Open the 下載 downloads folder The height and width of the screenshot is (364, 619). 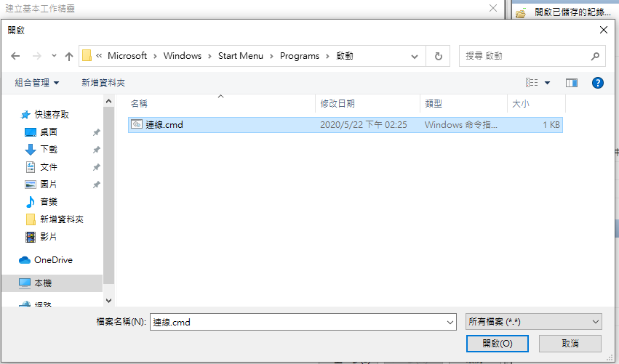coord(49,150)
